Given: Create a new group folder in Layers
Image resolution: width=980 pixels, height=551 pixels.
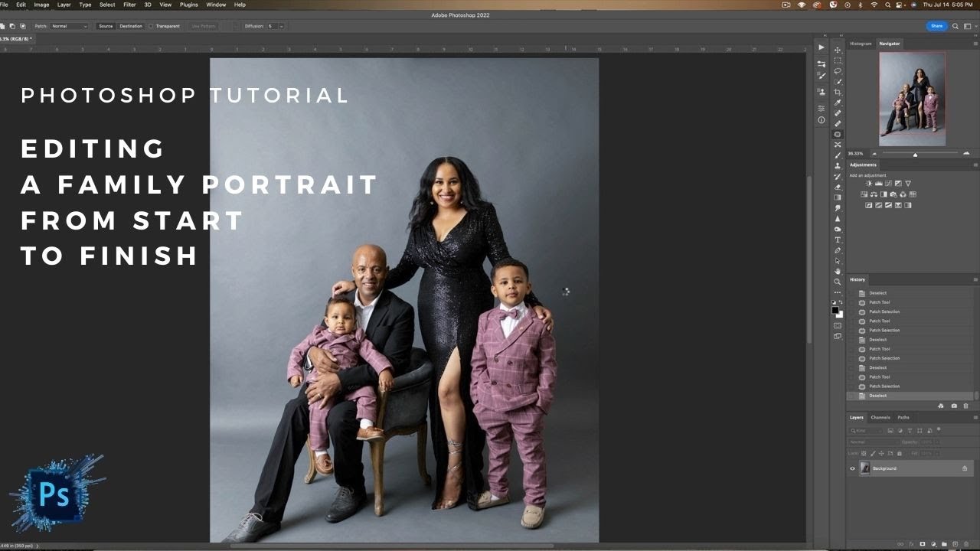Looking at the screenshot, I should (943, 544).
